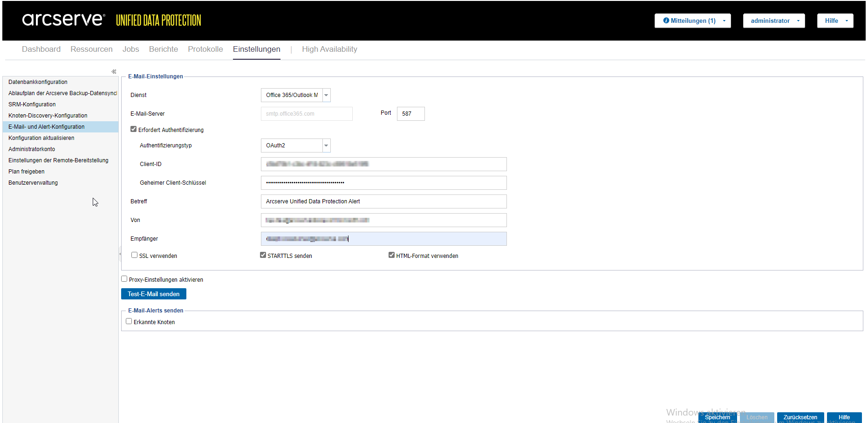The height and width of the screenshot is (423, 868).
Task: Click the Von sender field
Action: pyautogui.click(x=384, y=220)
